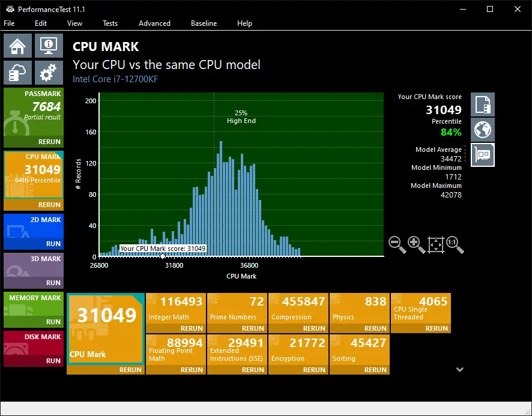Image resolution: width=532 pixels, height=416 pixels.
Task: Fit chart to view icon
Action: 436,245
